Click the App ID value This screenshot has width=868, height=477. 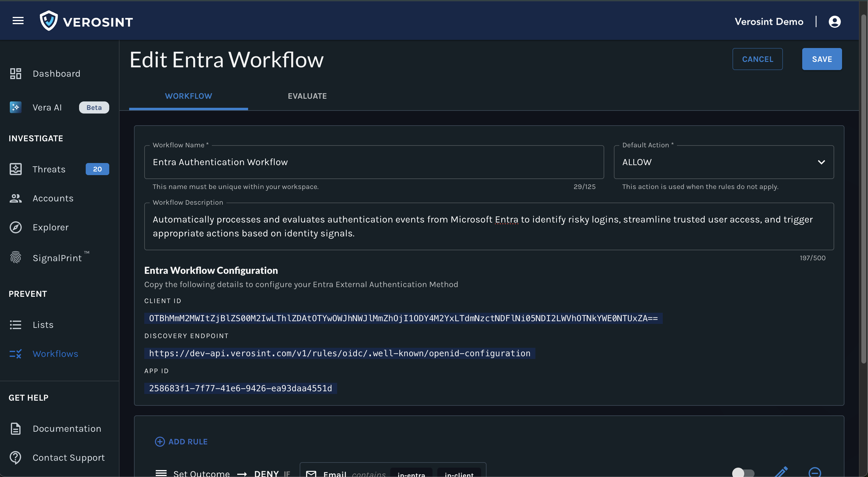point(240,388)
